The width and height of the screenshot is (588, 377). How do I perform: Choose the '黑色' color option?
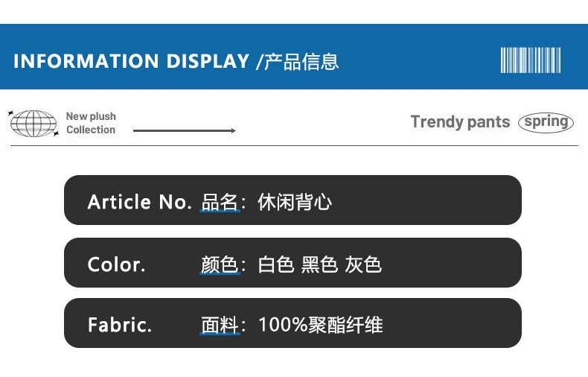click(319, 264)
